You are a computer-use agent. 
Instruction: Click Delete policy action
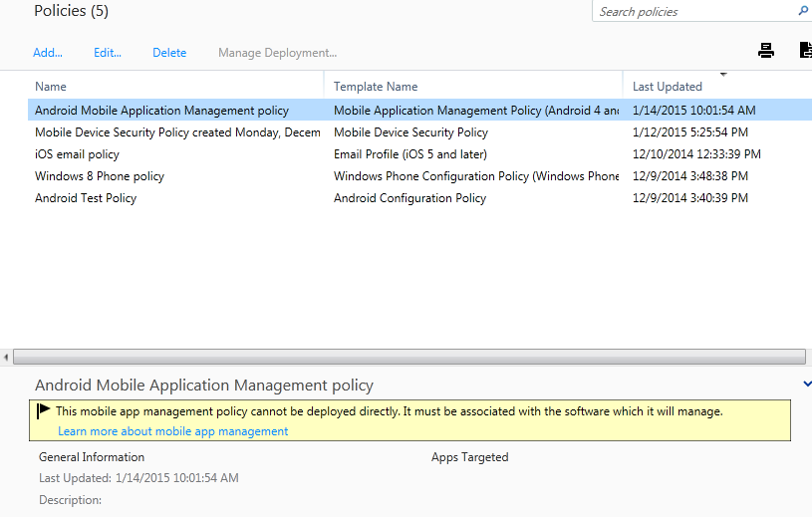169,53
